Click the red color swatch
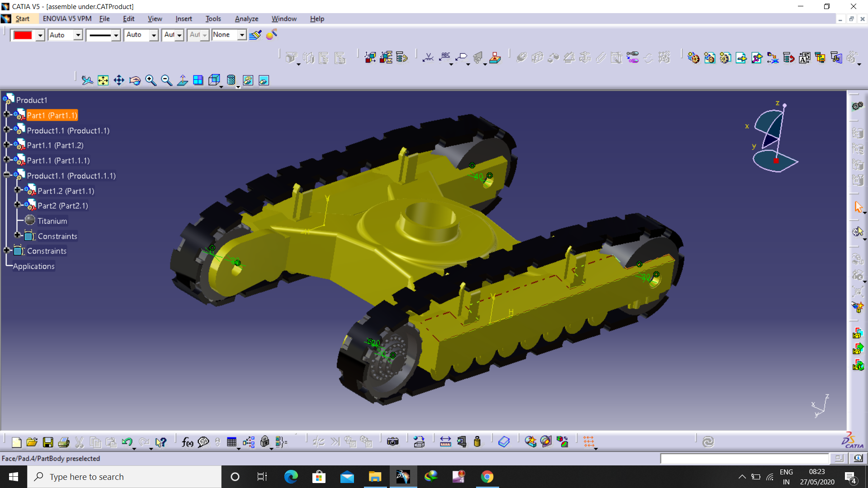 coord(23,35)
